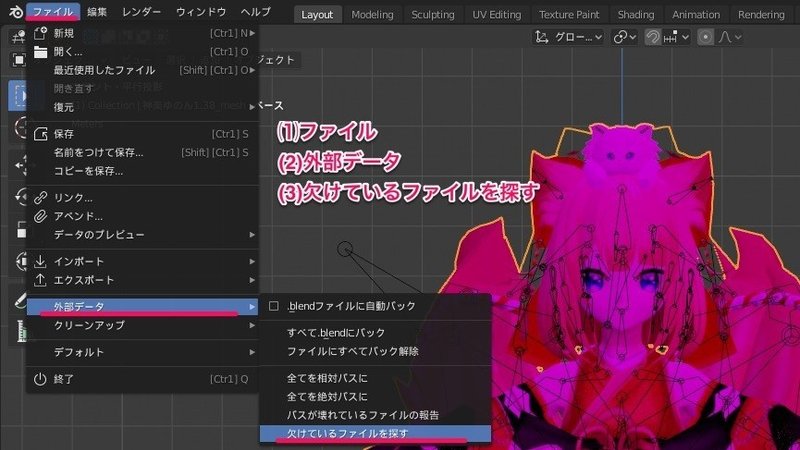
Task: Open the pivot point dropdown
Action: (625, 37)
